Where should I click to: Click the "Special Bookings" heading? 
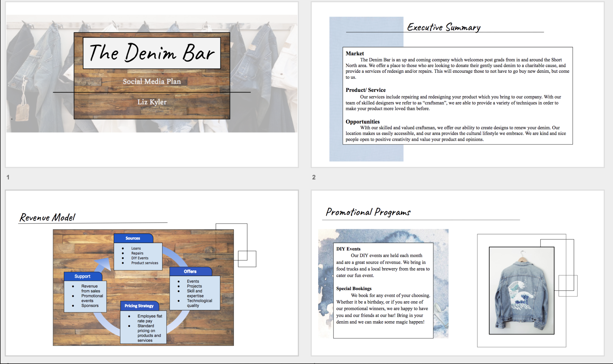point(354,288)
